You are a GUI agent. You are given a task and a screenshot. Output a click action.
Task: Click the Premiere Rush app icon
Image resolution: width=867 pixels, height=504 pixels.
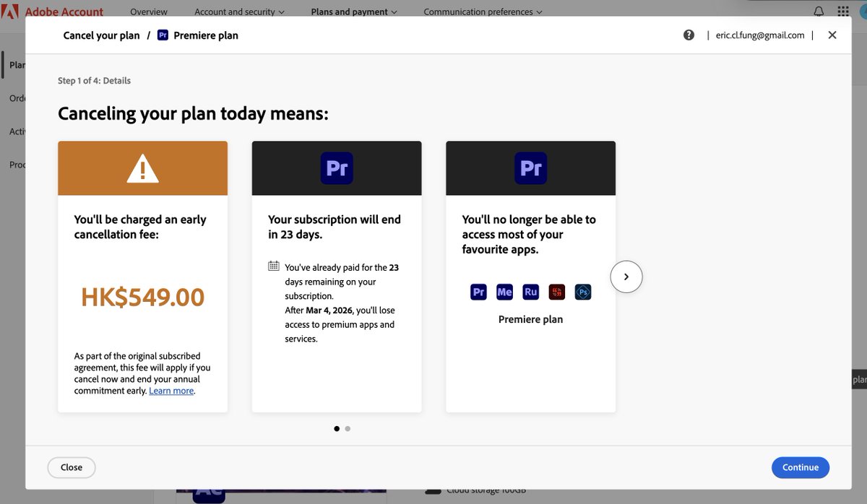tap(531, 292)
